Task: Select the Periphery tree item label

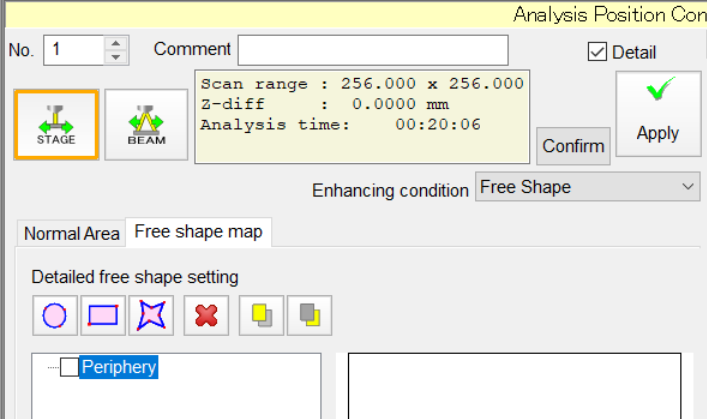Action: click(119, 367)
